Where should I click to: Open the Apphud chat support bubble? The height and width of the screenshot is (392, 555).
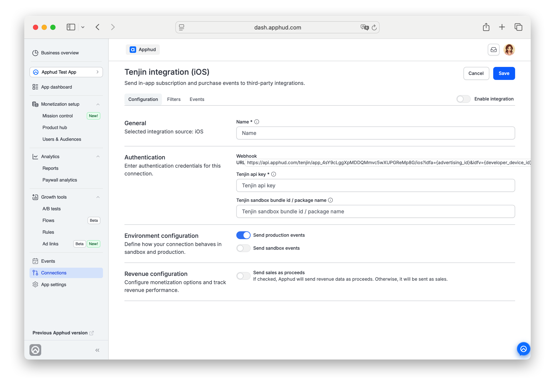point(523,349)
